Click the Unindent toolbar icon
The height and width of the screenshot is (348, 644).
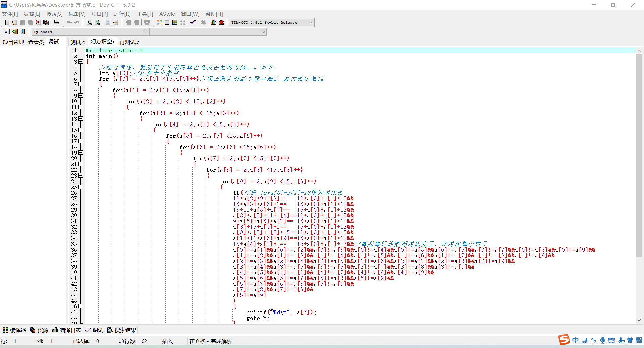[x=137, y=22]
